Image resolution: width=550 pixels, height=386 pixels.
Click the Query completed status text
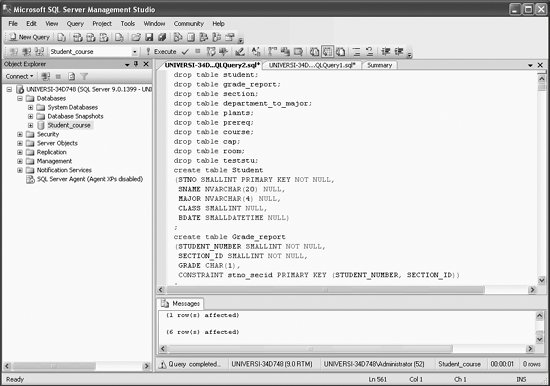[194, 364]
